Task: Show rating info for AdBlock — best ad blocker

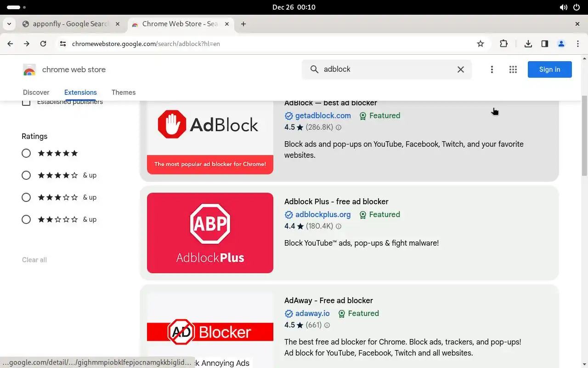Action: pyautogui.click(x=339, y=127)
